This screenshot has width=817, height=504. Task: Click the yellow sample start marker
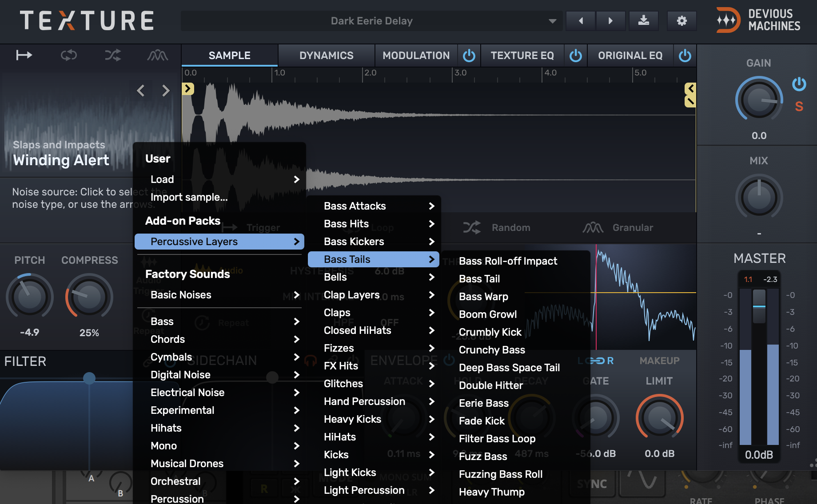(x=188, y=89)
